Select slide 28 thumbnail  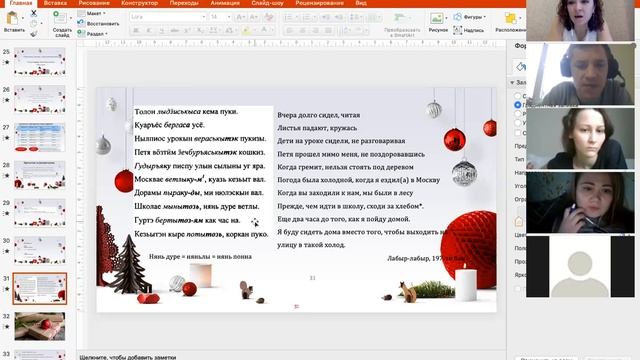[x=40, y=175]
